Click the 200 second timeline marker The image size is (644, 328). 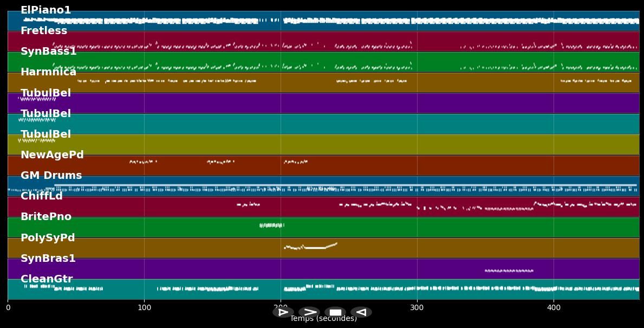click(281, 307)
